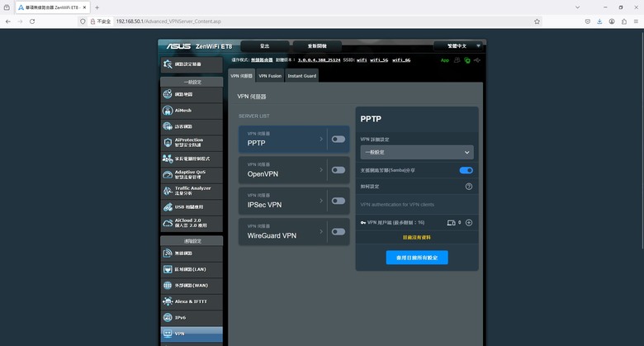Open browser downloads icon
The width and height of the screenshot is (644, 346).
pyautogui.click(x=599, y=21)
